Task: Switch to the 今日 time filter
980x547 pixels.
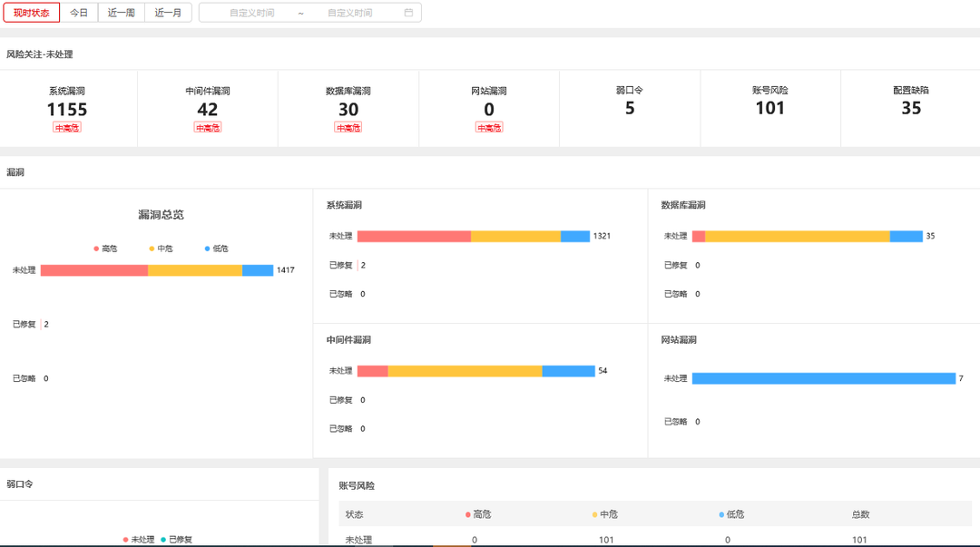Action: tap(80, 13)
